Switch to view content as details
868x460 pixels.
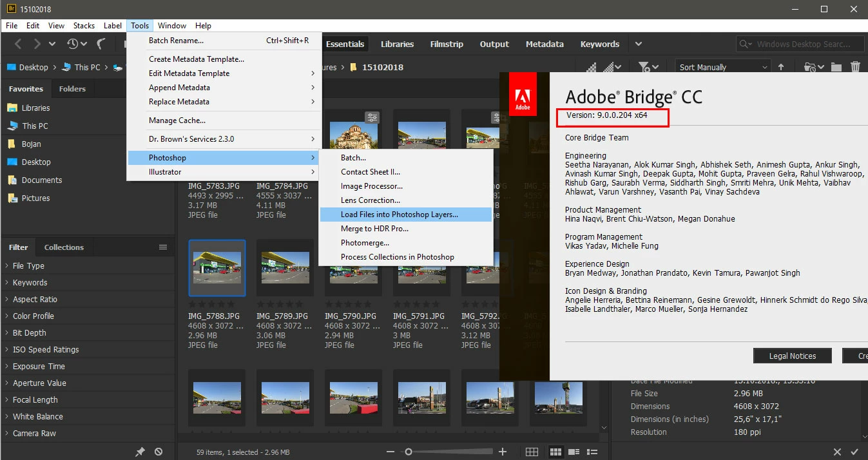tap(574, 452)
